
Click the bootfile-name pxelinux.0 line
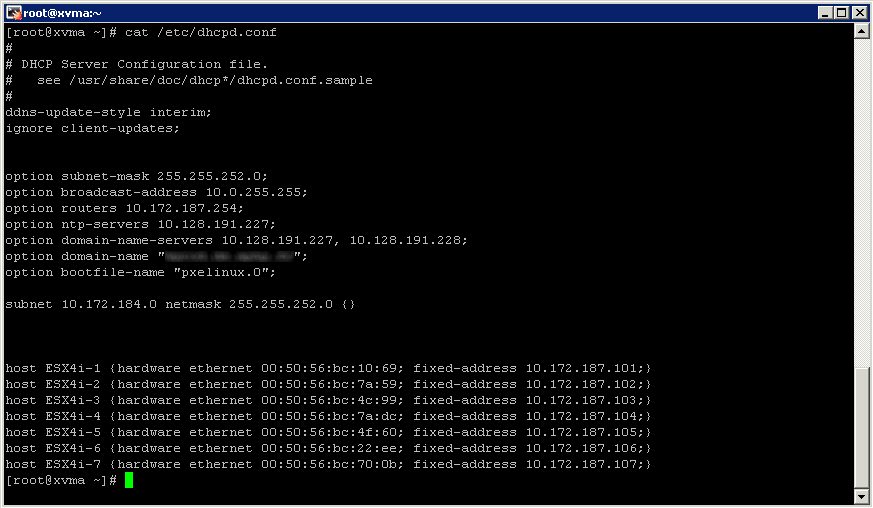click(140, 272)
